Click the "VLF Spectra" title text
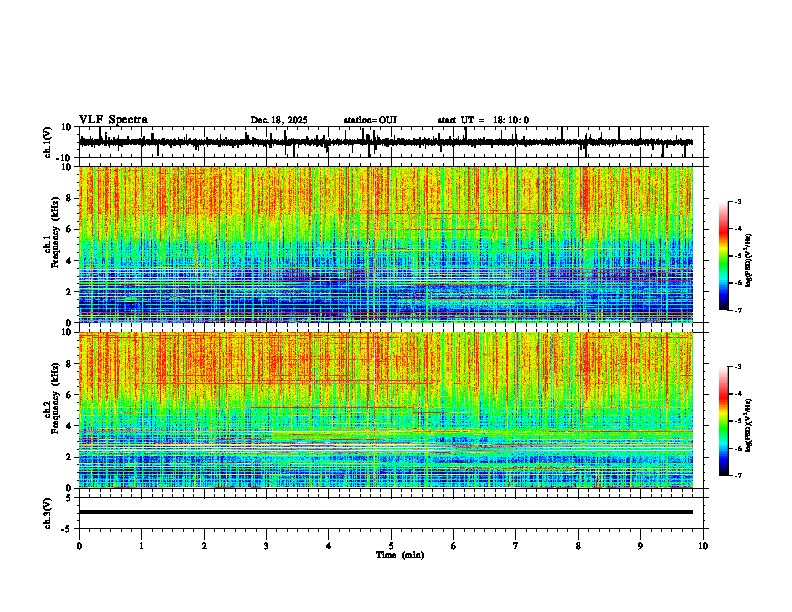This screenshot has width=792, height=612. 113,120
